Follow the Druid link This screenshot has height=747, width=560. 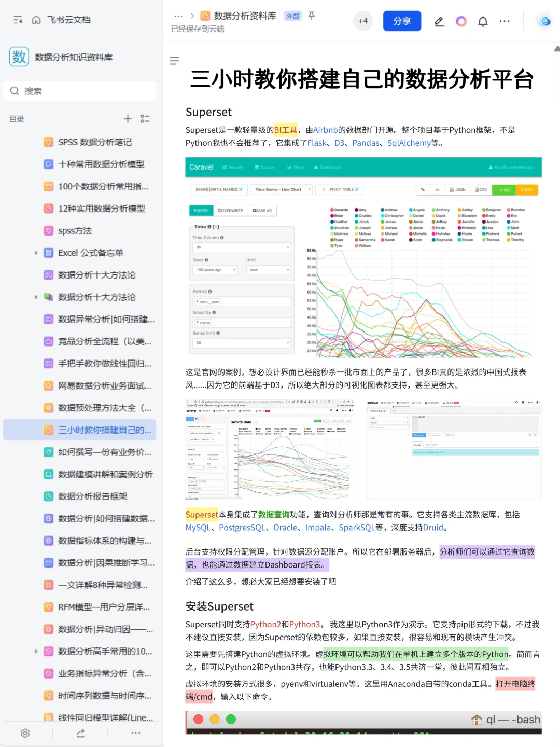(x=433, y=528)
